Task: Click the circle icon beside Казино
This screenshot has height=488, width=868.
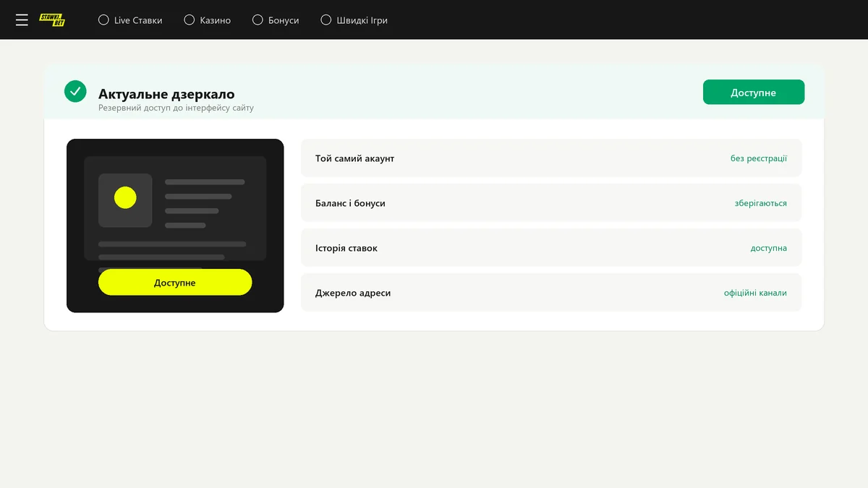Action: pos(190,20)
